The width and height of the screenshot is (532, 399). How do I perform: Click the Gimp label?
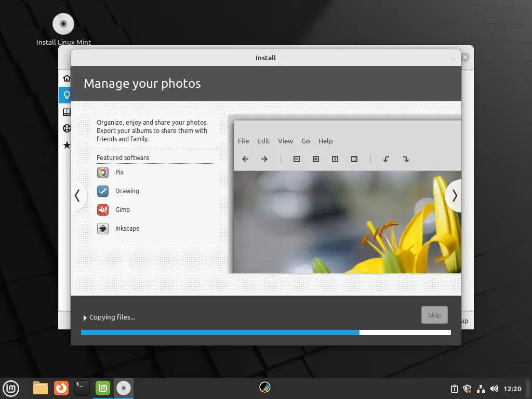click(x=123, y=210)
